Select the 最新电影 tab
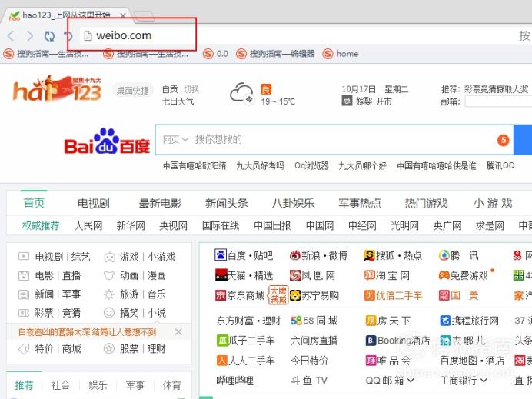The image size is (532, 399). tap(160, 203)
